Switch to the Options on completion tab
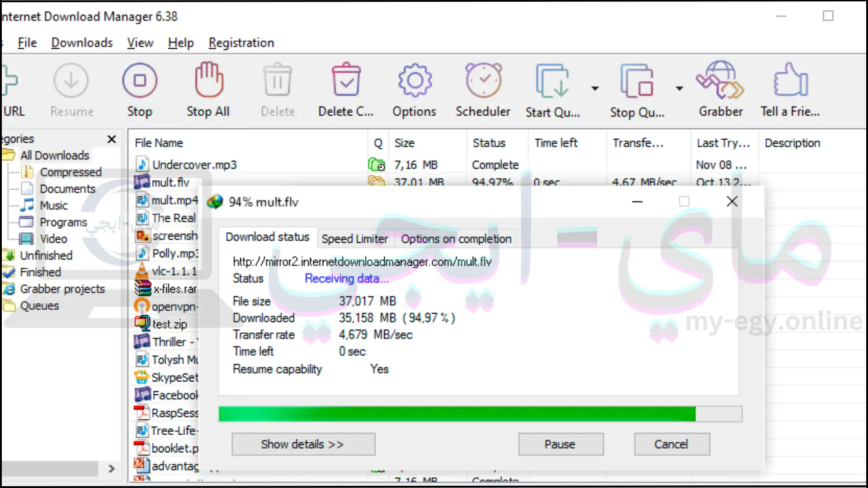Image resolution: width=868 pixels, height=488 pixels. pyautogui.click(x=455, y=238)
